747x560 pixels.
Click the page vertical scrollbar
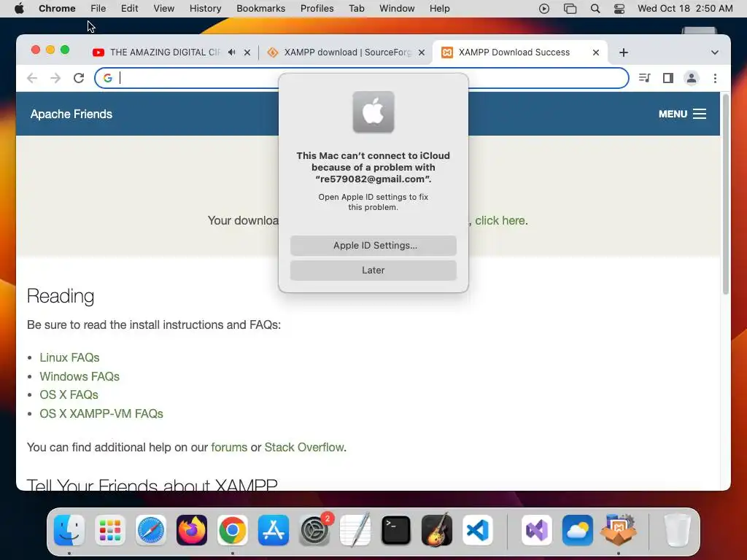point(726,194)
